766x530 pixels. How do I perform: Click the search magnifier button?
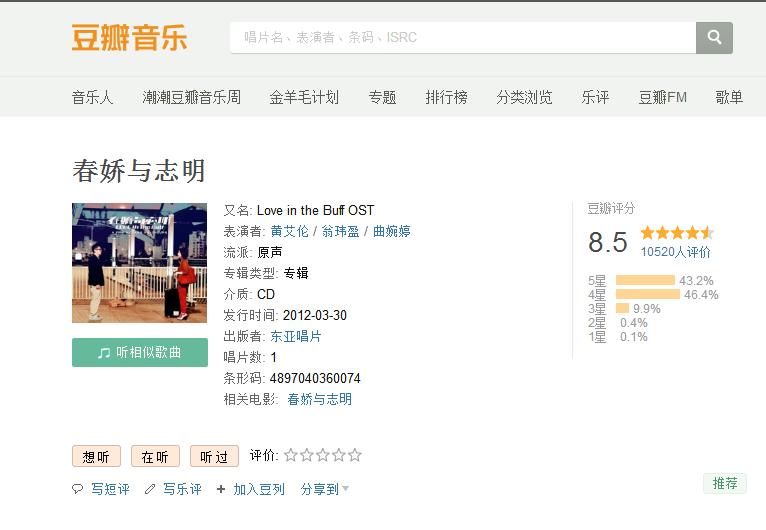(x=714, y=38)
